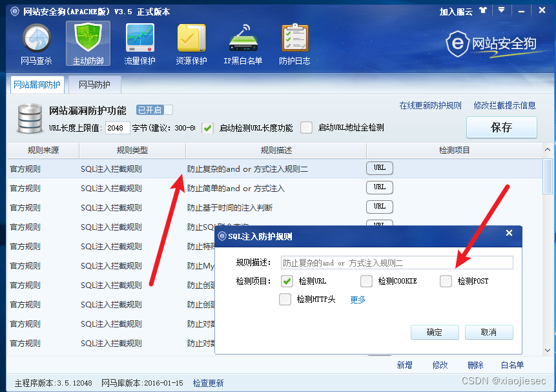The image size is (556, 392).
Task: Open the title bar dropdown menu arrow
Action: pyautogui.click(x=501, y=10)
